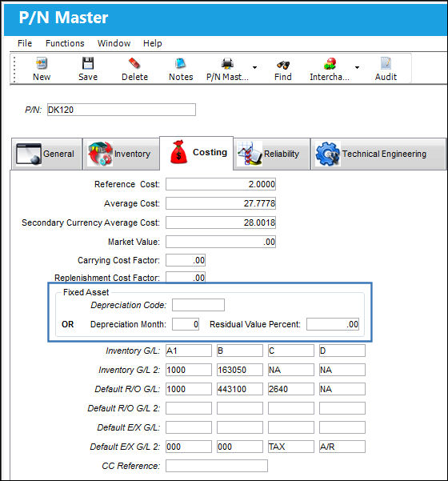This screenshot has height=481, width=448.
Task: Click the P/N field containing DK120
Action: (122, 110)
